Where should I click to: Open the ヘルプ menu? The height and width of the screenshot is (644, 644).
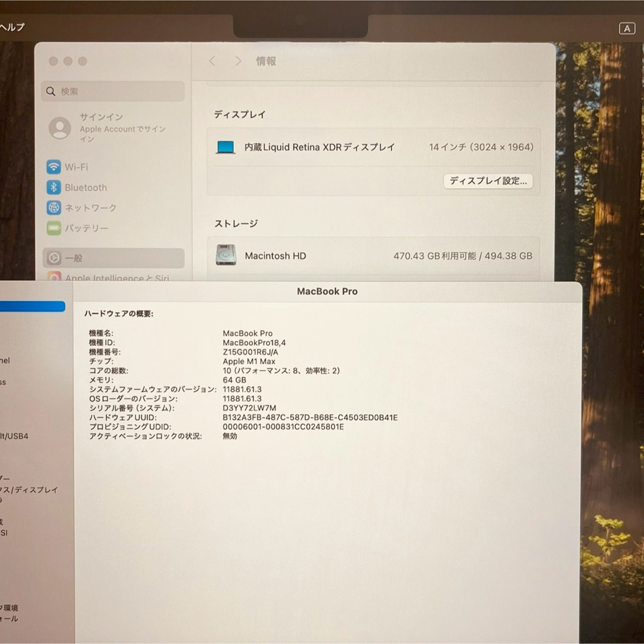pyautogui.click(x=13, y=27)
